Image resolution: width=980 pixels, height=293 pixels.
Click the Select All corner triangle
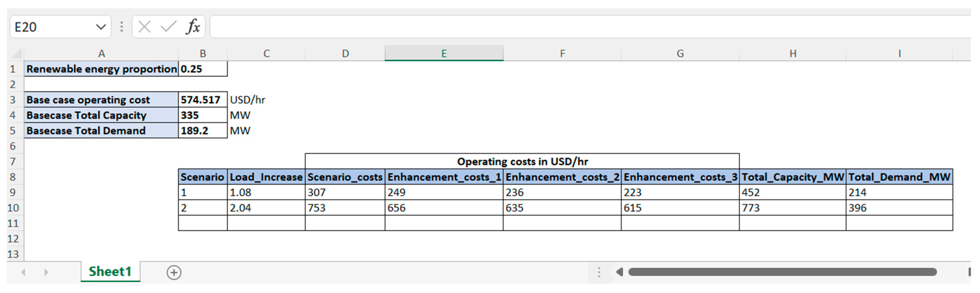tap(16, 54)
